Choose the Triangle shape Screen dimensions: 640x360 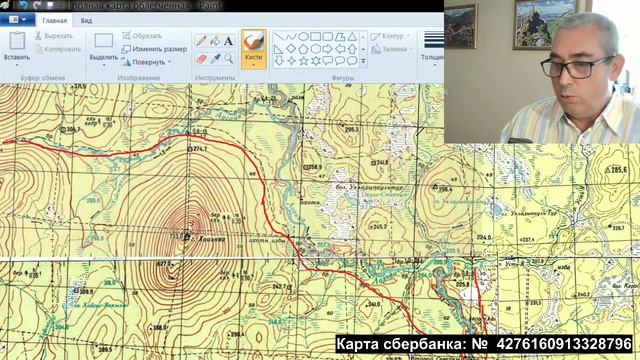pos(352,37)
